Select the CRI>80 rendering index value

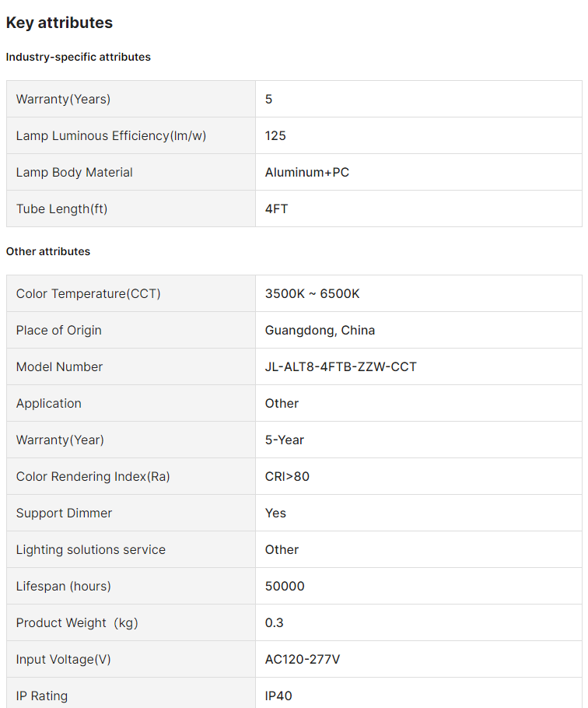coord(287,476)
